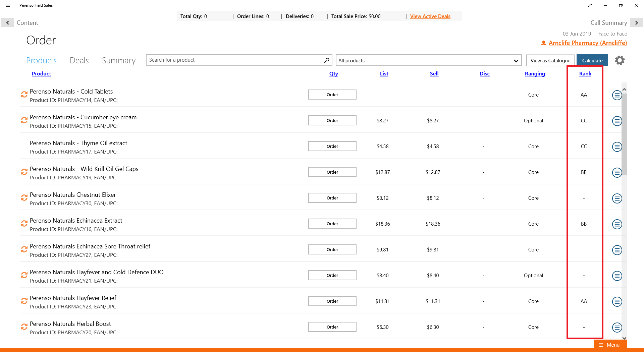Screen dimensions: 644x352
Task: Open details menu for Wild Krill Oil Gel Caps
Action: point(617,173)
